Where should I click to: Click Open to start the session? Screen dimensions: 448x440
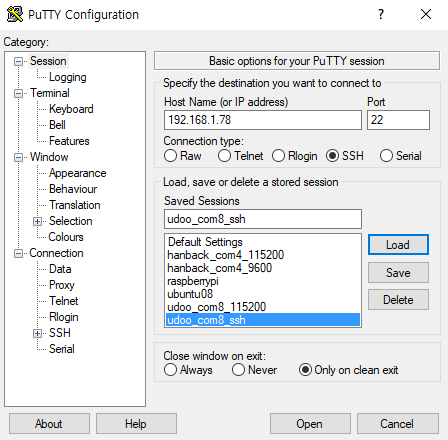[310, 424]
